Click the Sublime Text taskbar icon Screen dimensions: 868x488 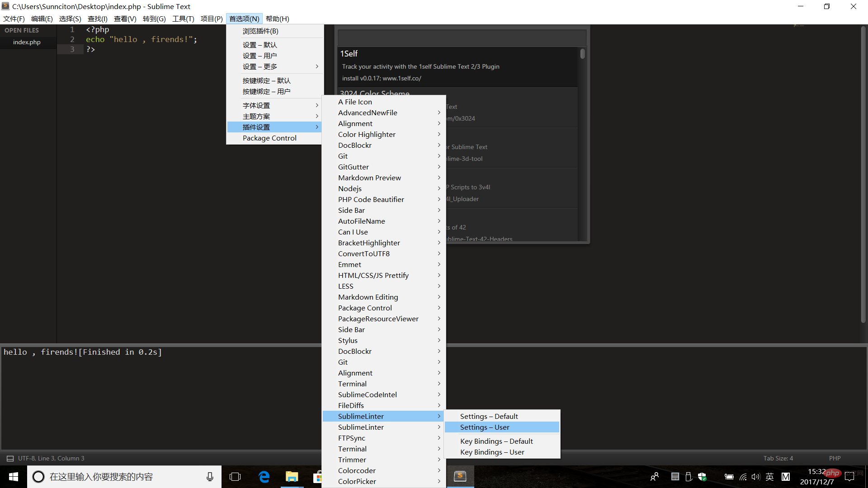pos(460,476)
